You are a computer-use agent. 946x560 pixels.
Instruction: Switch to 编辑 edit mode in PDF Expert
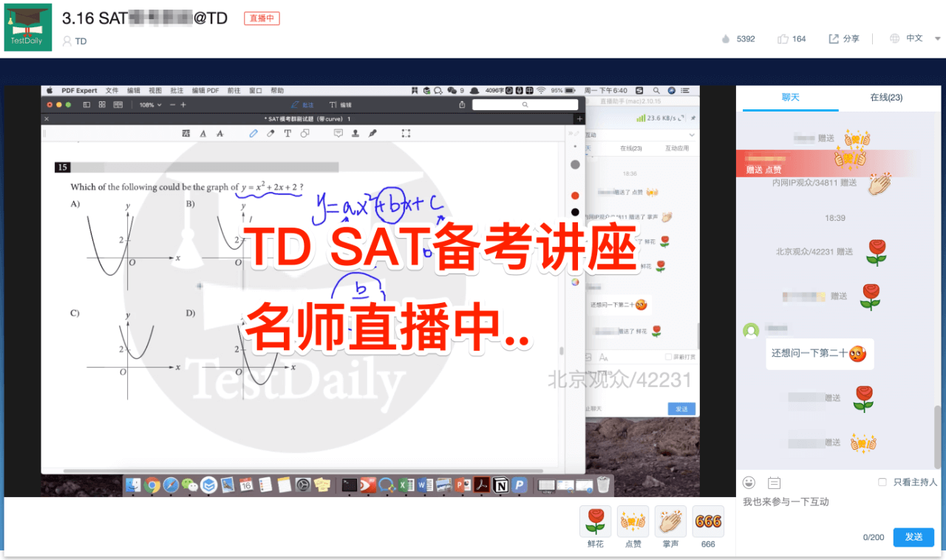pyautogui.click(x=341, y=105)
